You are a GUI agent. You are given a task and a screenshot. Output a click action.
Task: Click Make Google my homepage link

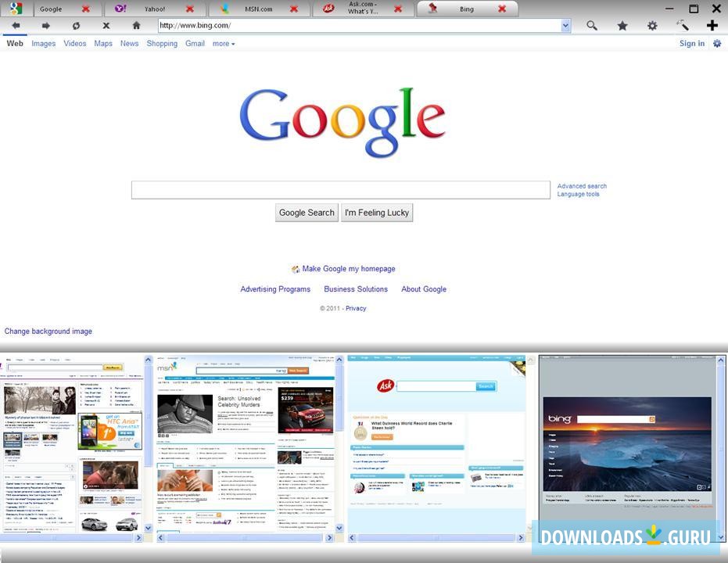coord(349,269)
